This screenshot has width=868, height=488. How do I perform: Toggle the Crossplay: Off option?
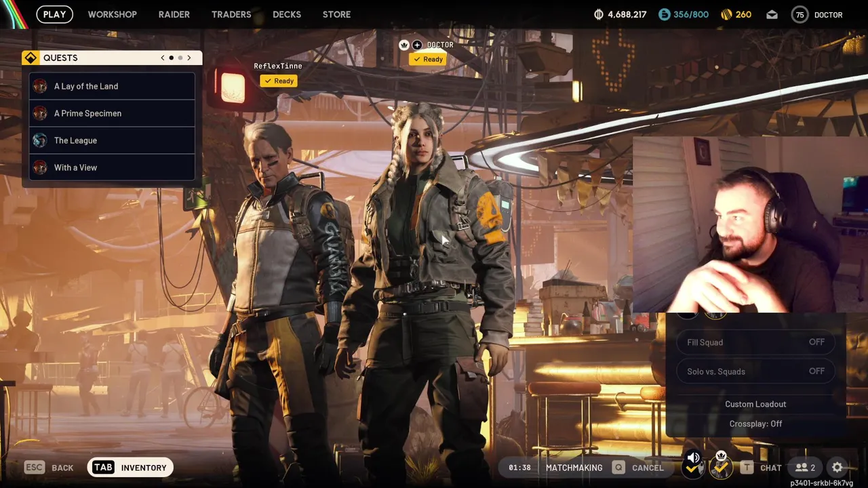(x=755, y=424)
